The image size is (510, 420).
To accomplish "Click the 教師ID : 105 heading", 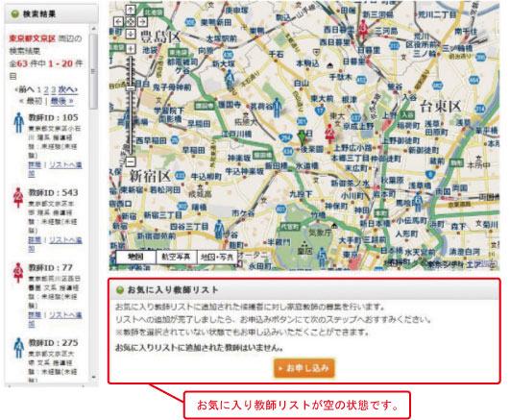I will pos(54,117).
